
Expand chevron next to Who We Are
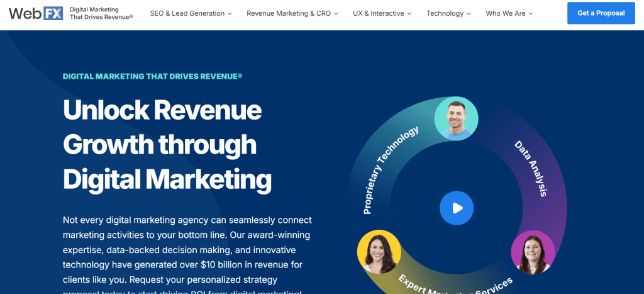tap(531, 14)
